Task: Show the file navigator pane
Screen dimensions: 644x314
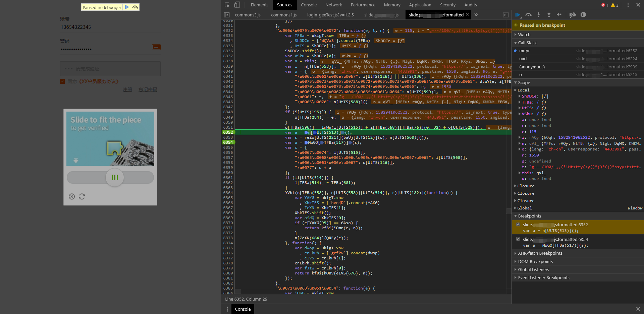Action: 227,15
